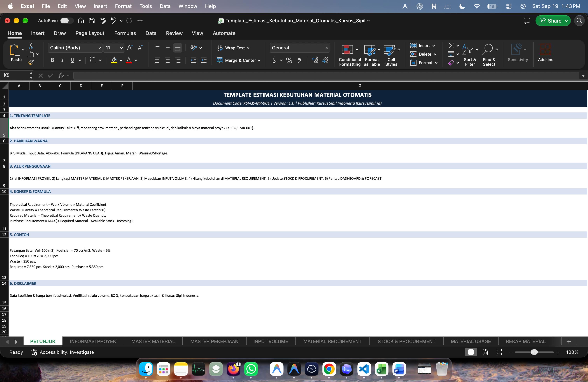Toggle Bottom Align vertical alignment
Image resolution: width=588 pixels, height=382 pixels.
(178, 48)
